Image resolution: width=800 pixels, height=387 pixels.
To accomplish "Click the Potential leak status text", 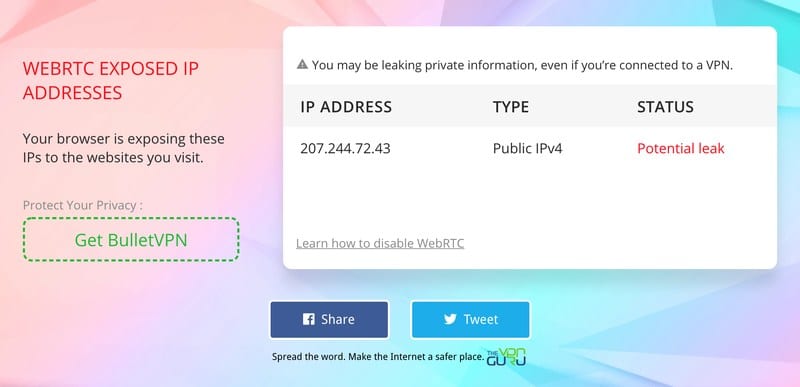I will click(681, 148).
